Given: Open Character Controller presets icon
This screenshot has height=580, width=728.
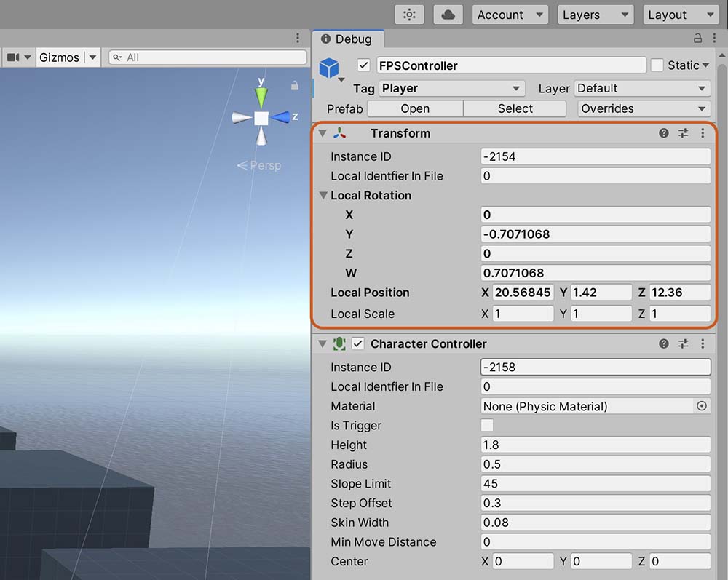Looking at the screenshot, I should pyautogui.click(x=684, y=343).
